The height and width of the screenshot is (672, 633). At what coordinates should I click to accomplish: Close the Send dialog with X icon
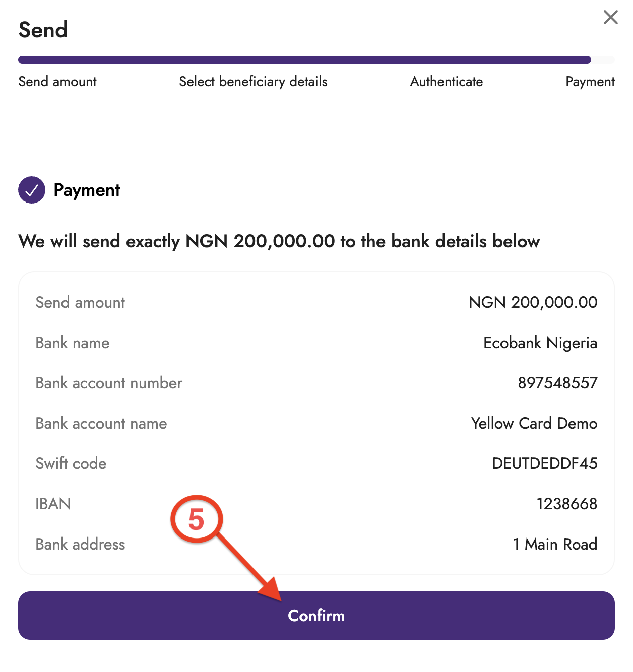click(610, 17)
